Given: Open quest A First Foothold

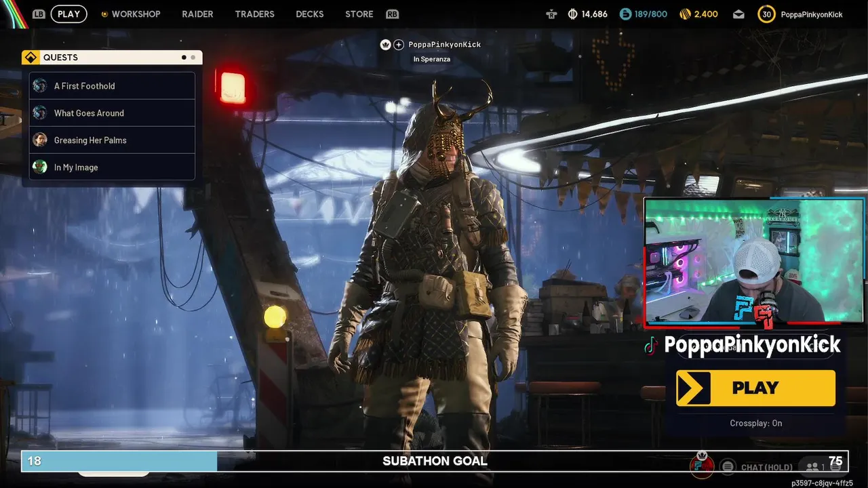Looking at the screenshot, I should (112, 86).
